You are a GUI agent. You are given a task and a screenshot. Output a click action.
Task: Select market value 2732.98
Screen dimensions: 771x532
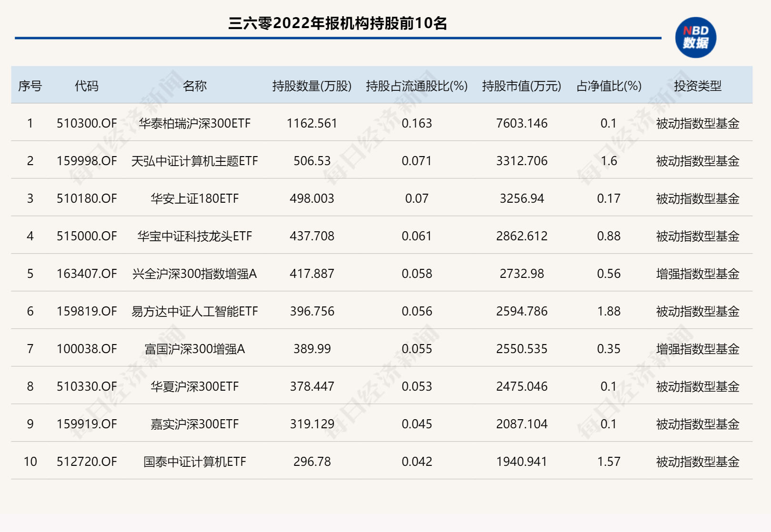(x=522, y=274)
